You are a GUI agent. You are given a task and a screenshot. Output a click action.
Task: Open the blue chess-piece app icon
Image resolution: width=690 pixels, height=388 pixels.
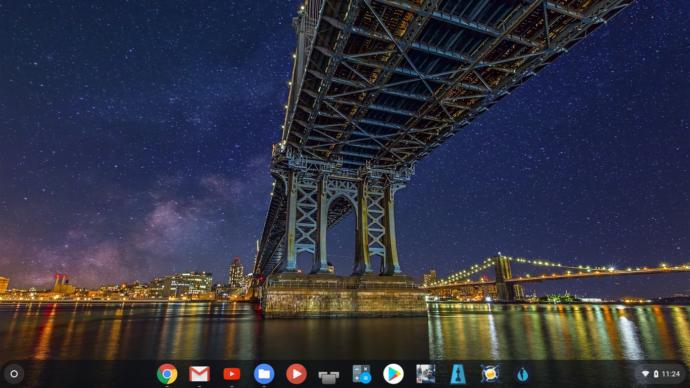click(x=458, y=374)
